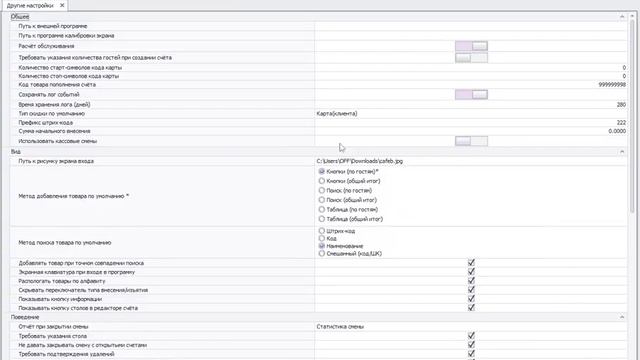Image resolution: width=640 pixels, height=360 pixels.
Task: Click 'Путь к программе калибровки экрана' value field
Action: [471, 36]
